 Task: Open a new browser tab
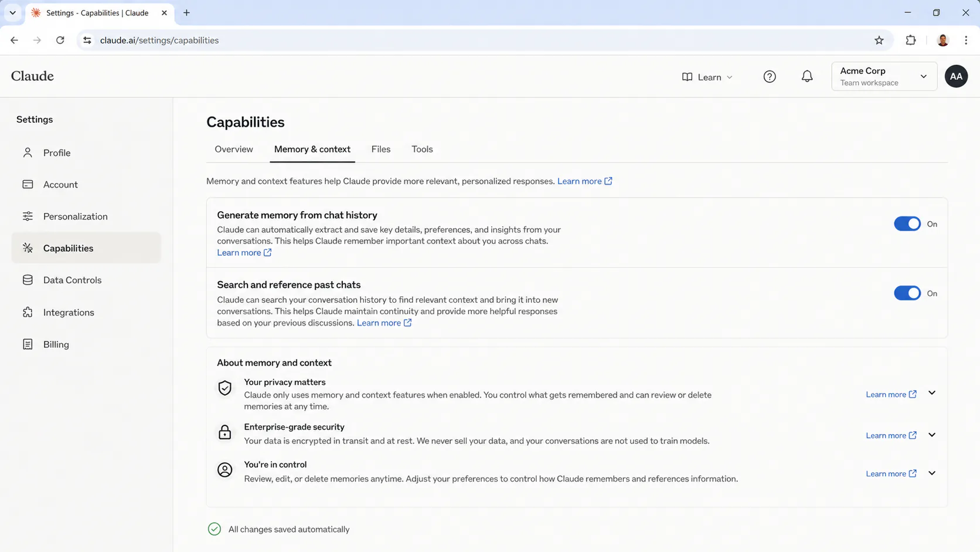(x=186, y=13)
